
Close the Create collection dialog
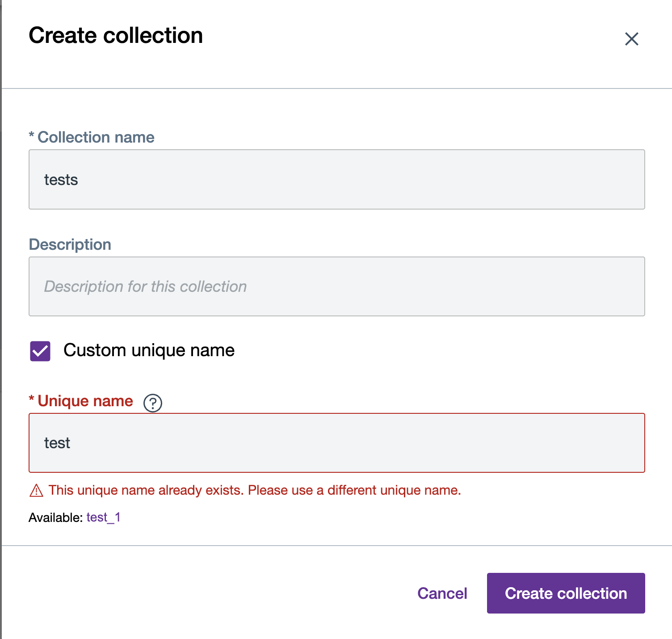pos(631,39)
